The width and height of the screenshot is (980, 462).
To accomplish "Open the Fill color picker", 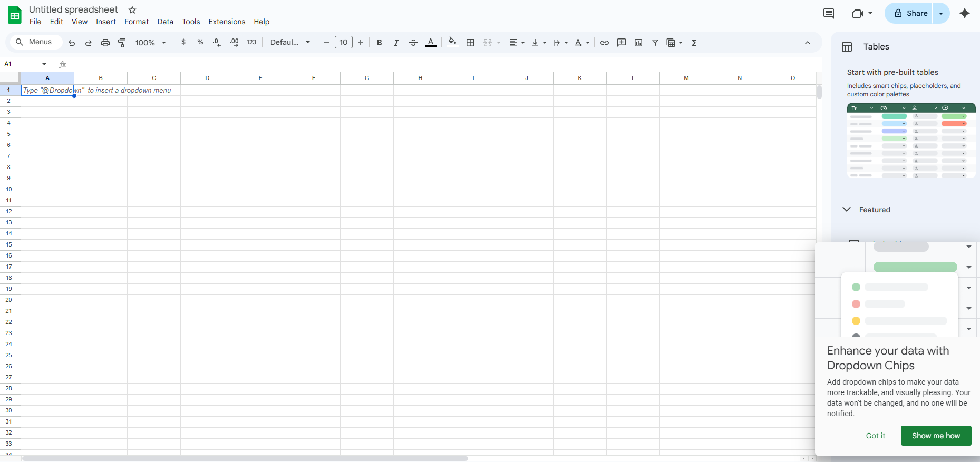I will click(x=452, y=42).
